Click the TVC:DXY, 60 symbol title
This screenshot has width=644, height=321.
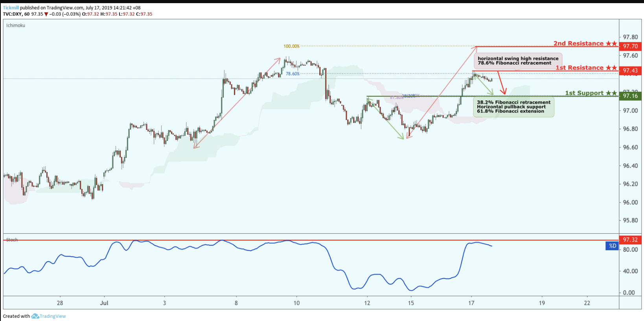(16, 14)
